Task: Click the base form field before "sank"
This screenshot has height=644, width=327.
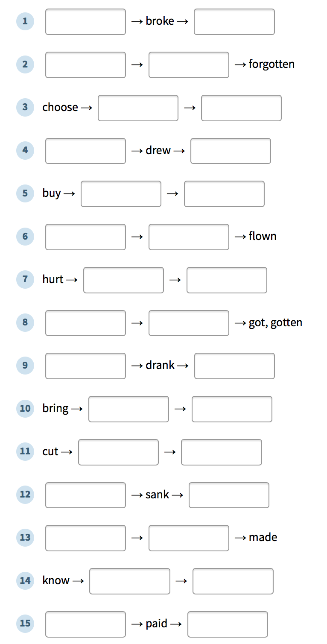Action: (x=85, y=495)
